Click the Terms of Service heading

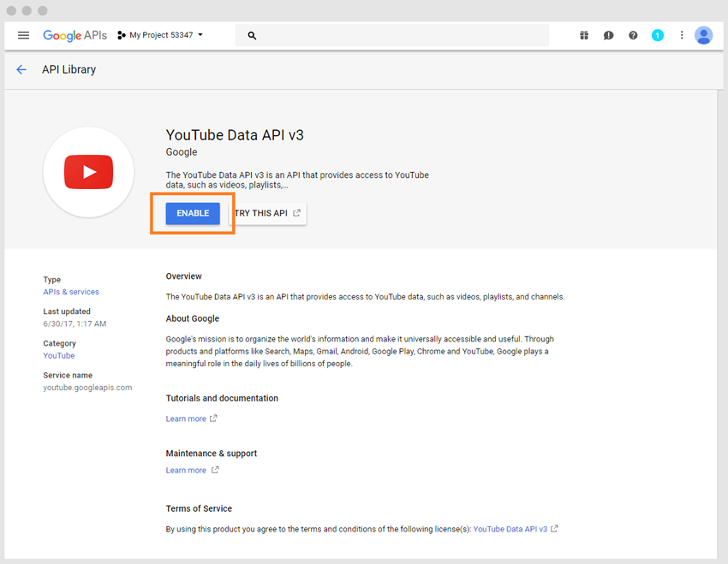(x=199, y=509)
